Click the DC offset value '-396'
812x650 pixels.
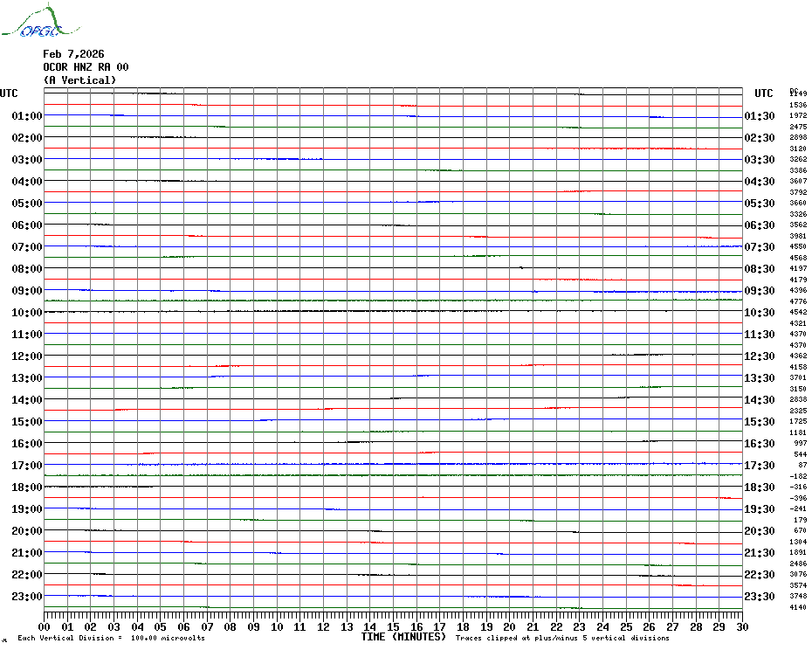(798, 498)
